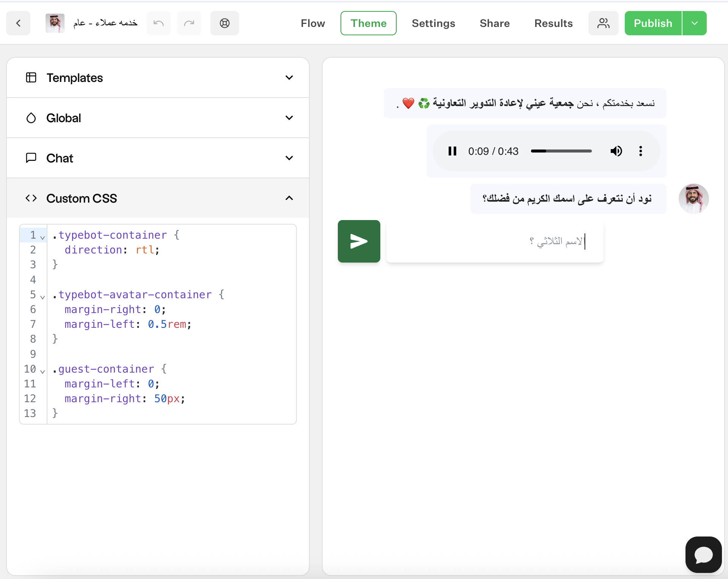Click the chat message input field
The width and height of the screenshot is (728, 579).
pos(493,241)
